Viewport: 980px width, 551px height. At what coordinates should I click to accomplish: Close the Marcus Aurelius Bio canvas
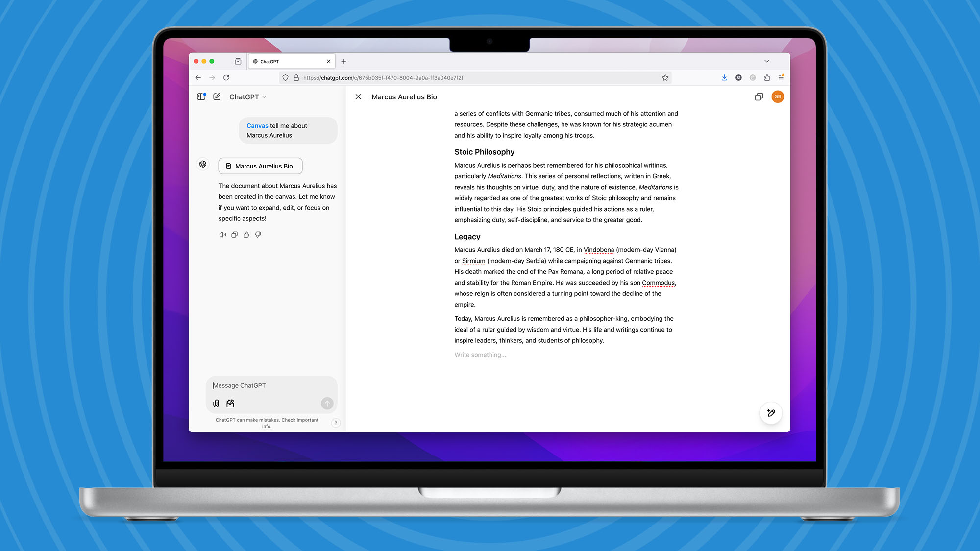point(358,97)
